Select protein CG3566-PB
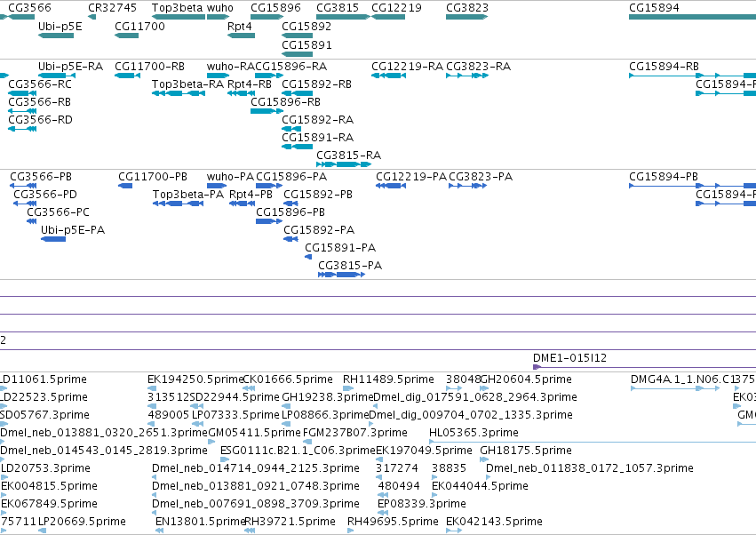 point(41,177)
